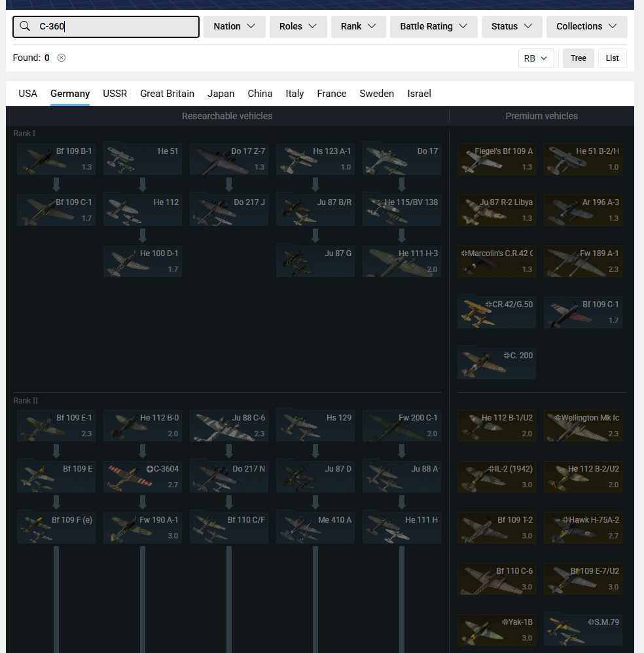Open the He 115/BV 138 group
The width and height of the screenshot is (644, 653).
tap(402, 210)
